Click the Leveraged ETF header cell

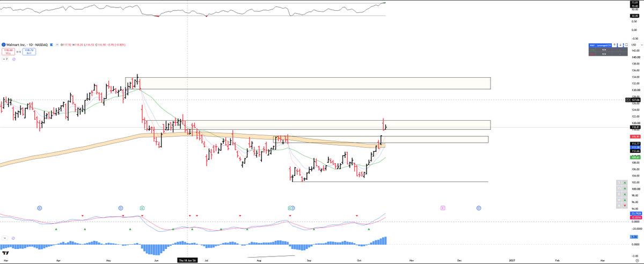click(x=604, y=46)
